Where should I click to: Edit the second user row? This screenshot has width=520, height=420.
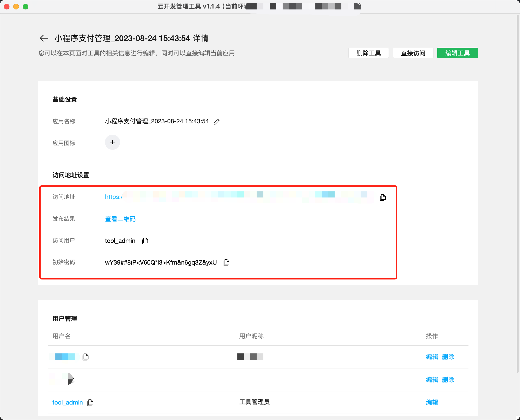(432, 380)
